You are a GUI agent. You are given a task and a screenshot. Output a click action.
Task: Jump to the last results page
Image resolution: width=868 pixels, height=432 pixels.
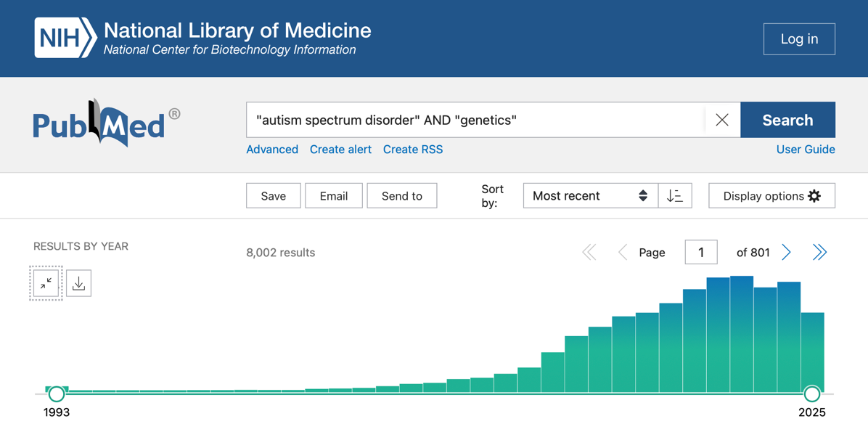click(819, 253)
